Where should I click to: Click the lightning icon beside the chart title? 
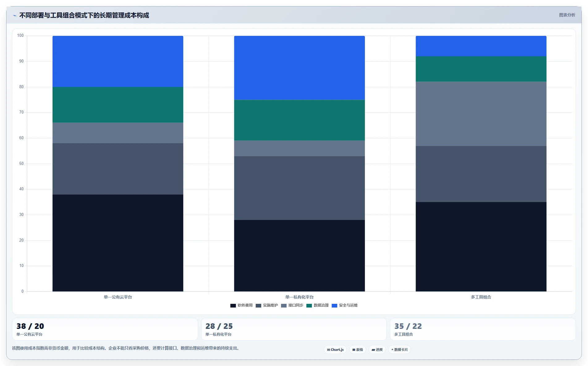click(x=15, y=15)
